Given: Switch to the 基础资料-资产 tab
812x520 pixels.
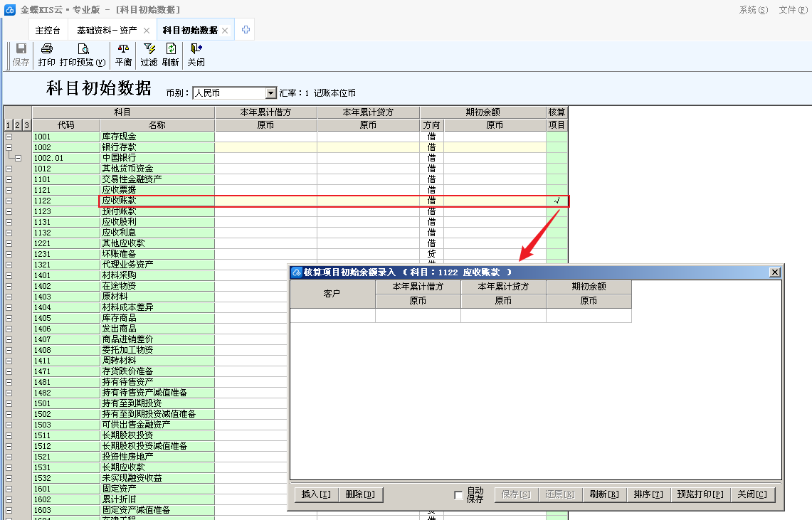Looking at the screenshot, I should [107, 31].
